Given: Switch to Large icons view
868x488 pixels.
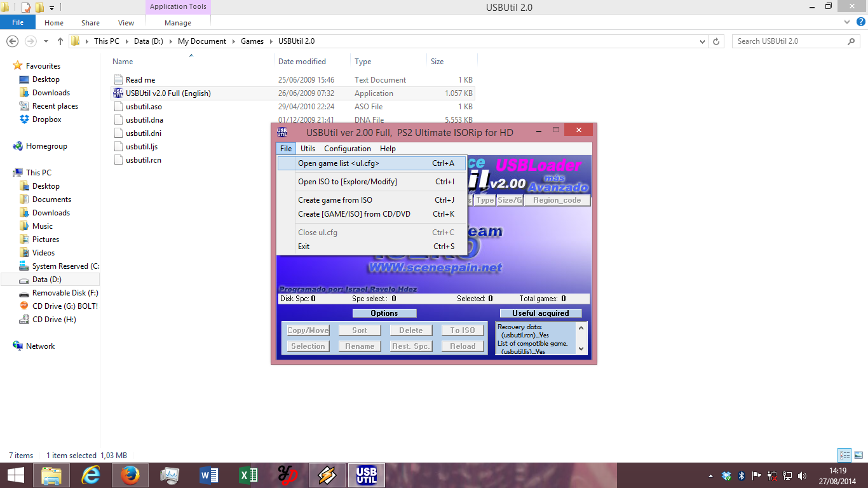Looking at the screenshot, I should pos(858,455).
